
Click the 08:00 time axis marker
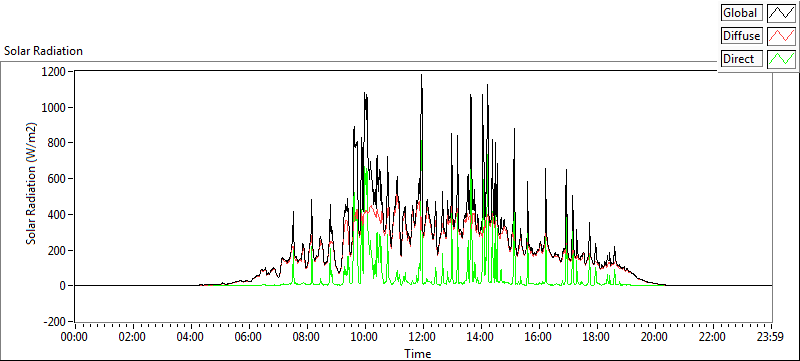coord(307,337)
